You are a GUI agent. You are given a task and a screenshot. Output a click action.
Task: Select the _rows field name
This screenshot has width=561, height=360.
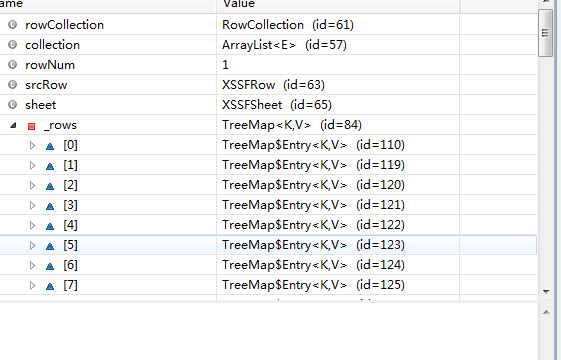(x=60, y=125)
